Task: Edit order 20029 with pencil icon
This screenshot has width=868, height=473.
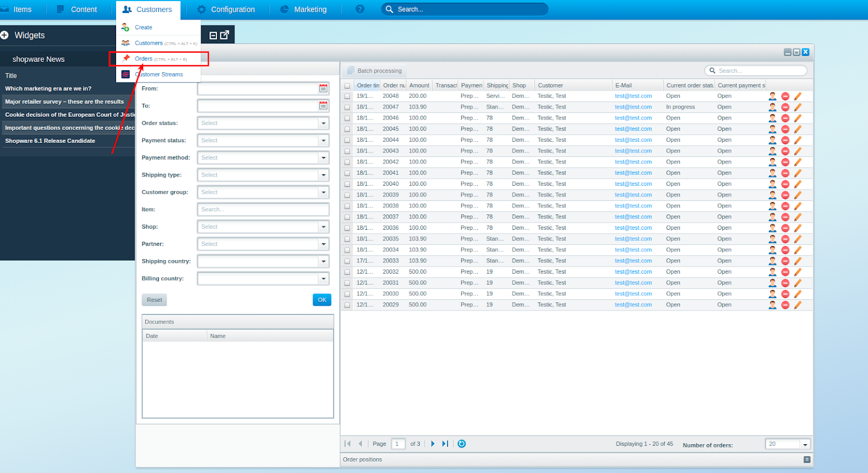Action: 797,305
